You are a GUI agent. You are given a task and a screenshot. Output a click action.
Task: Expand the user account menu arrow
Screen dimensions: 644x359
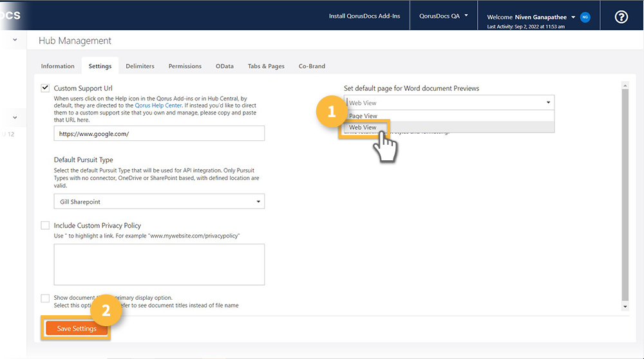573,17
